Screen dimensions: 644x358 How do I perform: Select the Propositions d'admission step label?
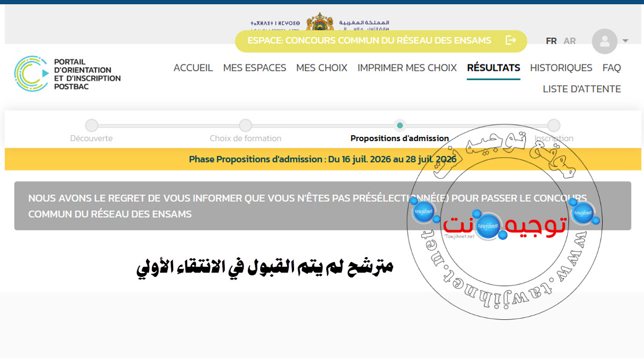pyautogui.click(x=399, y=138)
